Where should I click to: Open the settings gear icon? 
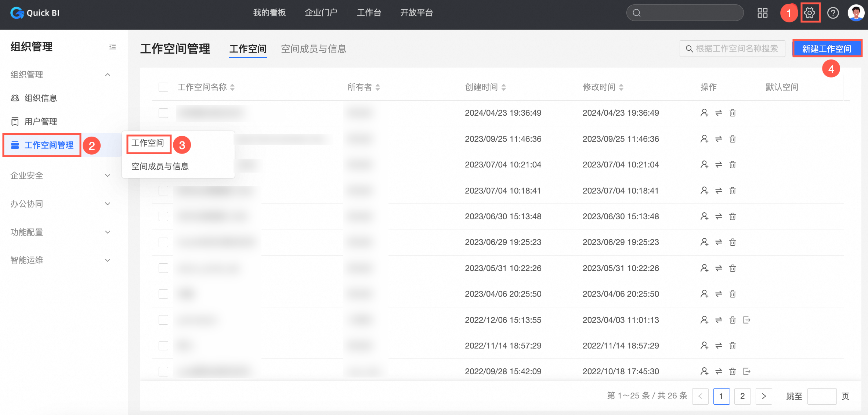click(810, 13)
